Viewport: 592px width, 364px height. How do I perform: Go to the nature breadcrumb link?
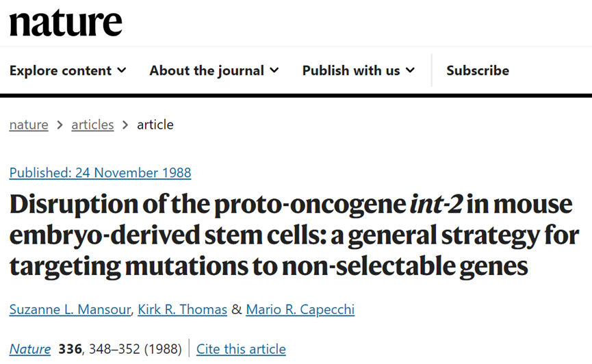[x=29, y=125]
